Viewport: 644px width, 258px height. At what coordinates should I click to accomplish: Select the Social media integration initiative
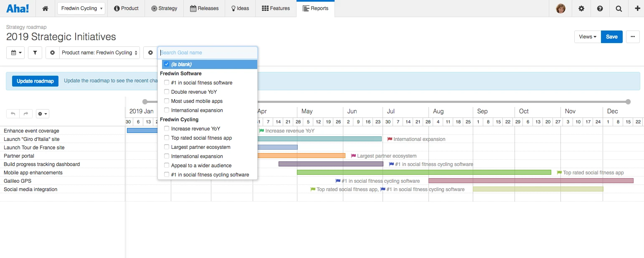(x=30, y=189)
